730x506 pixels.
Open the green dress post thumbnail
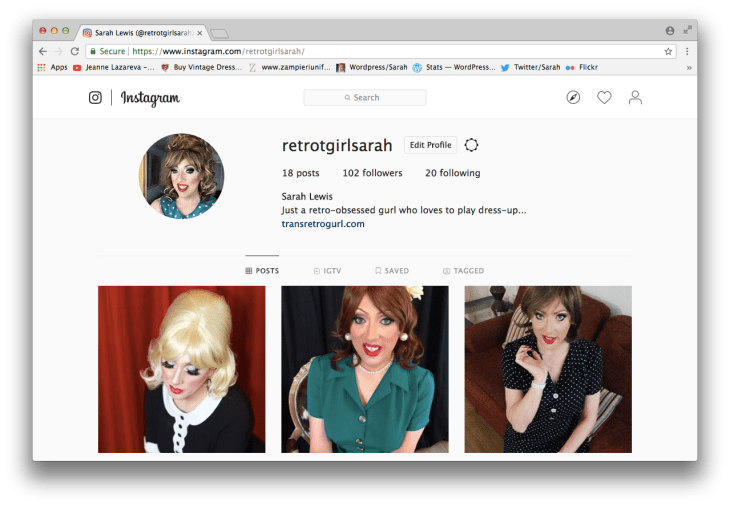click(x=365, y=369)
